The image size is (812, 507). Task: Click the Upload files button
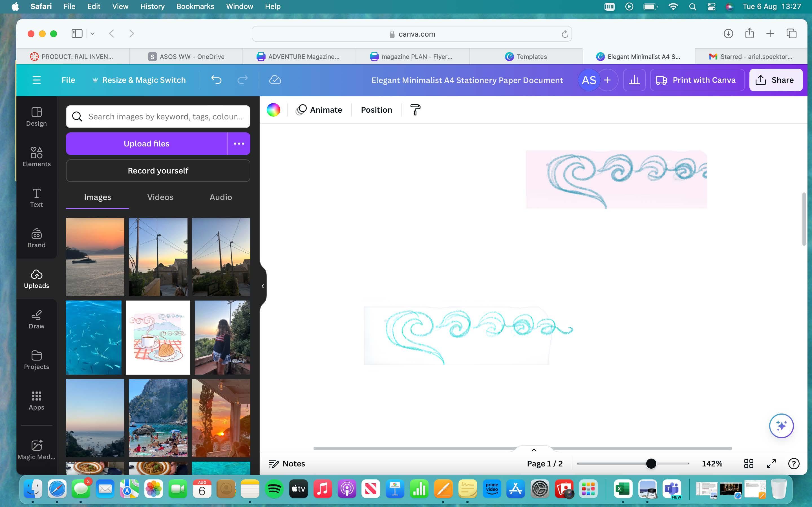[146, 144]
